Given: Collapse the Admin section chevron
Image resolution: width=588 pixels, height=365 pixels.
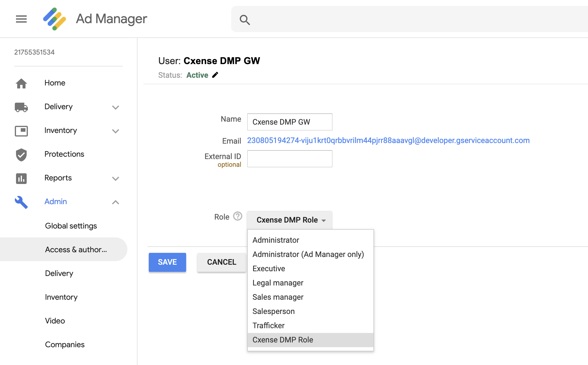Looking at the screenshot, I should [x=116, y=202].
